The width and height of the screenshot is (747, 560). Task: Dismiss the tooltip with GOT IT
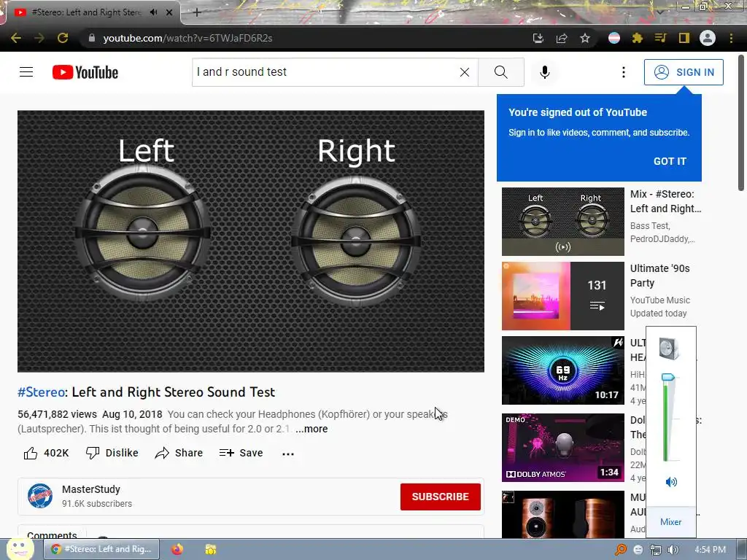(670, 161)
